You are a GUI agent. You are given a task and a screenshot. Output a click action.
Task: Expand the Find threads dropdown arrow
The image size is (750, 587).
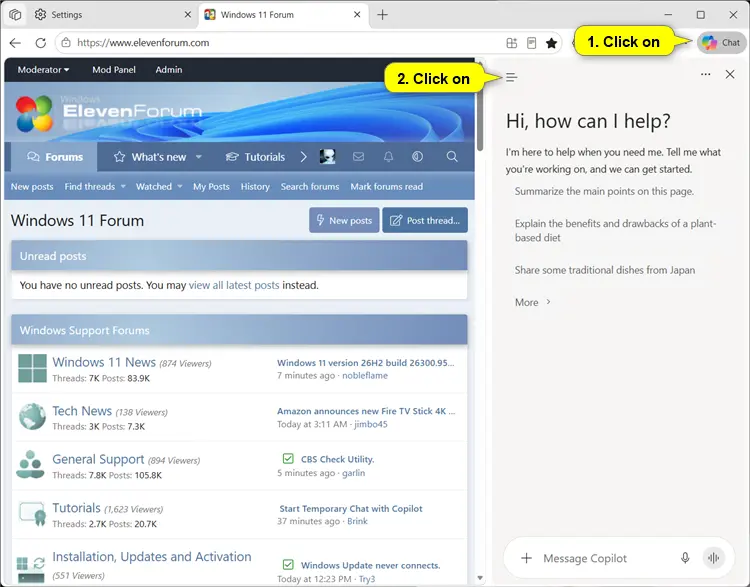pyautogui.click(x=123, y=187)
